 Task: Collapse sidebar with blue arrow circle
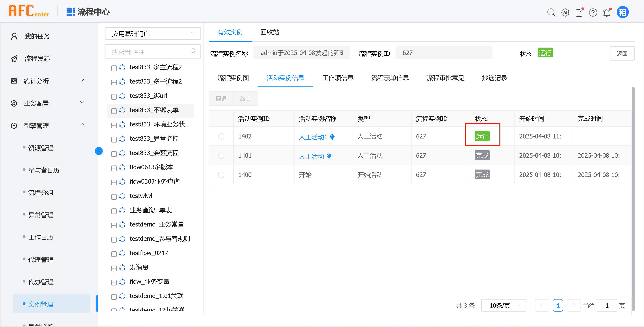click(x=99, y=151)
